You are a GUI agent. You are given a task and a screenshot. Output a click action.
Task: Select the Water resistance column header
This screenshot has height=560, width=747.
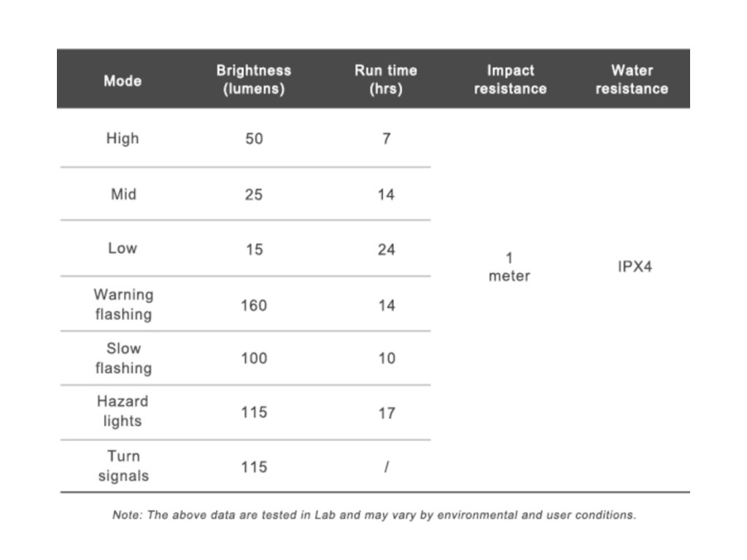[x=632, y=80]
